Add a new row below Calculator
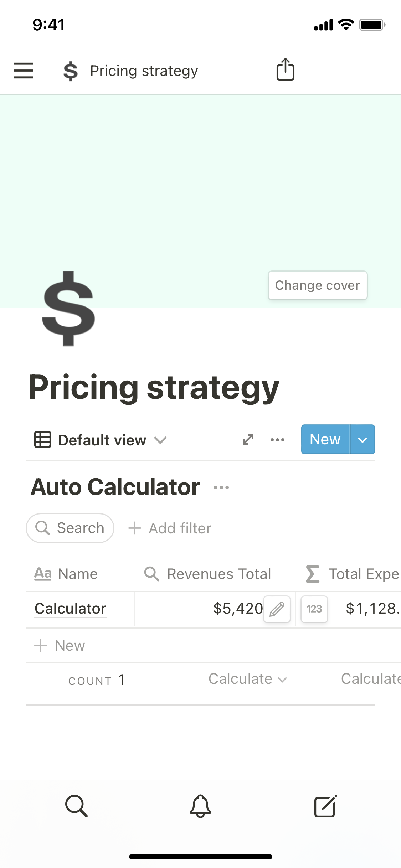The image size is (401, 868). tap(60, 646)
